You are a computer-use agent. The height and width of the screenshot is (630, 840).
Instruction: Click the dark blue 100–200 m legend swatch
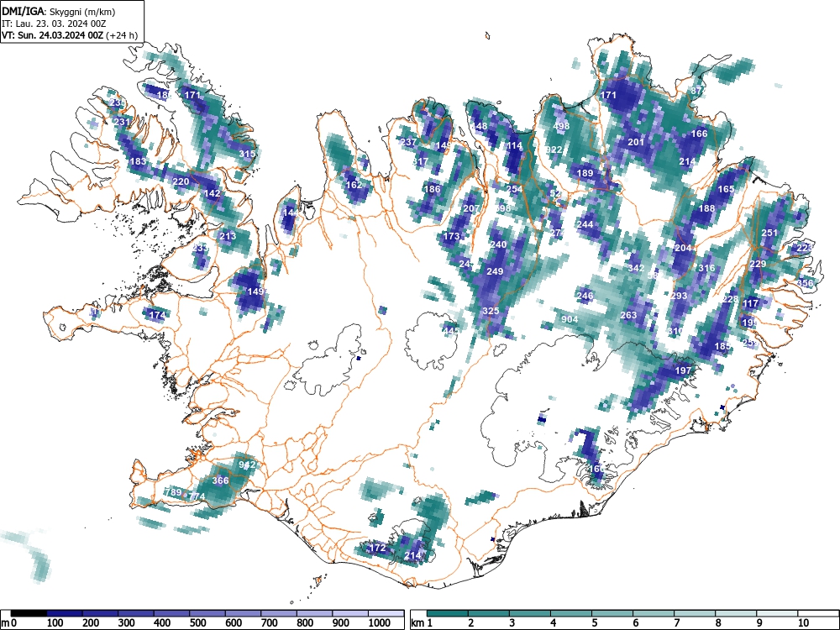pyautogui.click(x=65, y=613)
